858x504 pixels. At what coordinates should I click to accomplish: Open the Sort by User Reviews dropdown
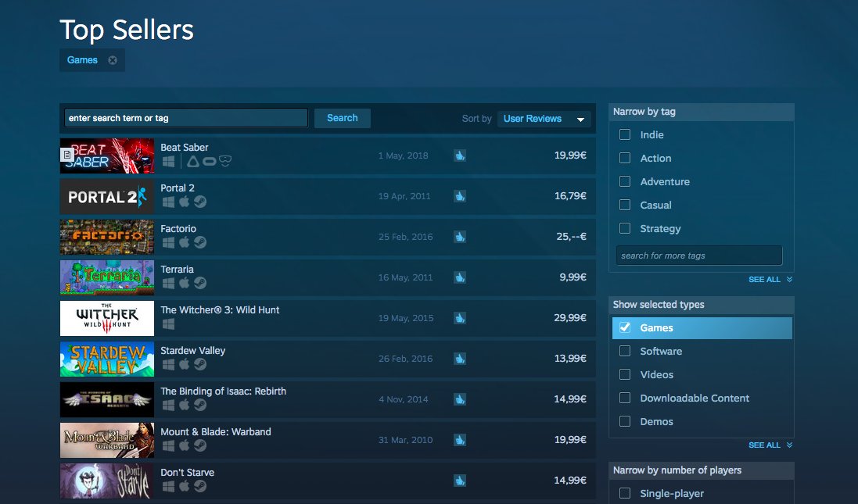click(x=544, y=119)
